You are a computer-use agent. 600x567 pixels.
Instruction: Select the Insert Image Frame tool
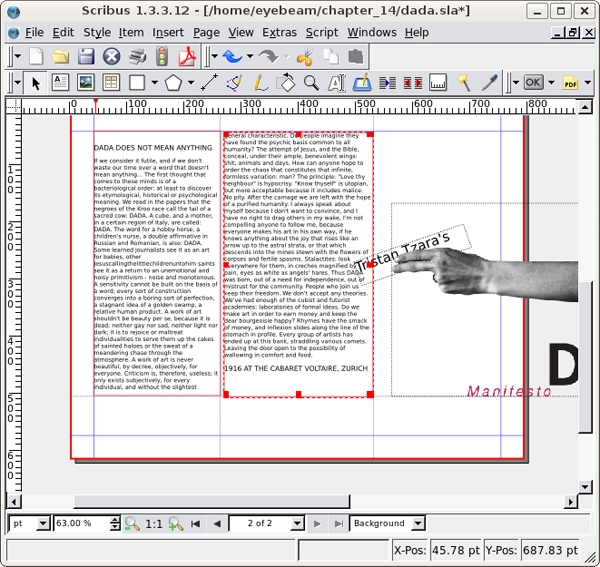coord(86,83)
